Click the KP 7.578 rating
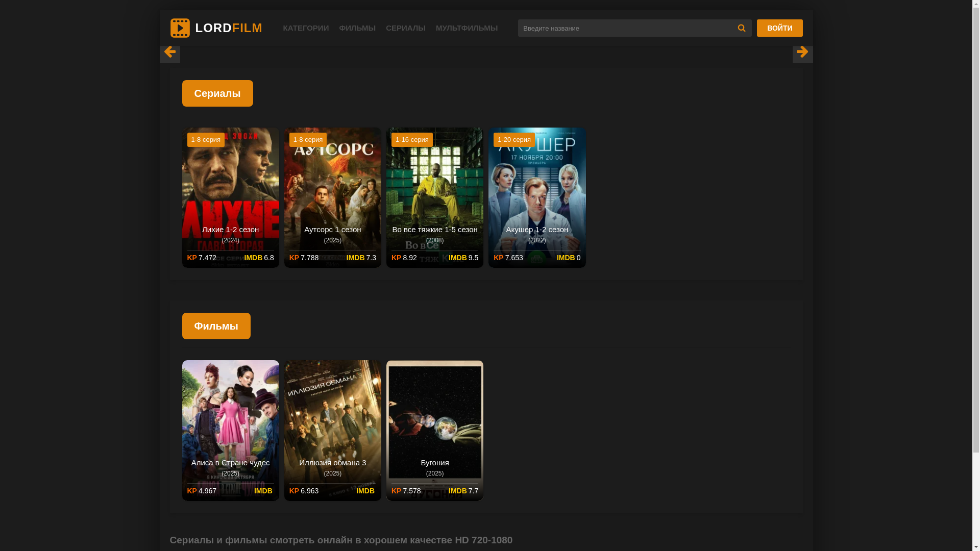The height and width of the screenshot is (551, 980). [406, 491]
